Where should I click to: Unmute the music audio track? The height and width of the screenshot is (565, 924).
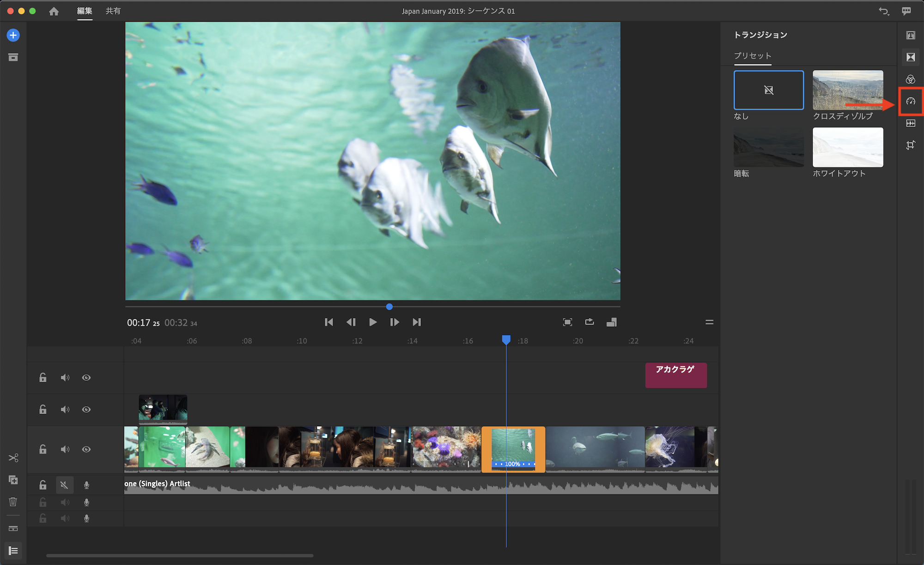64,485
